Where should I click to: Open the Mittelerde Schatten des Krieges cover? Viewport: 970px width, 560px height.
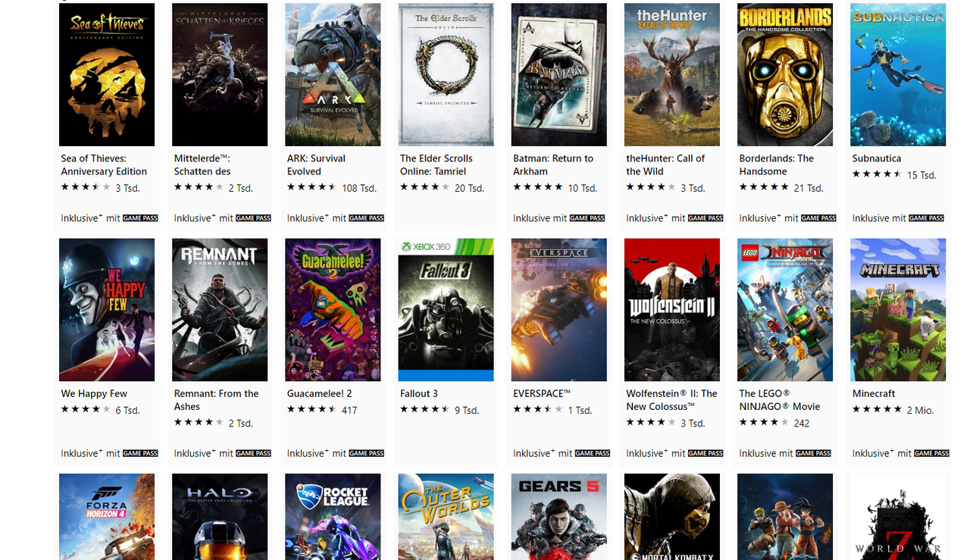point(220,74)
